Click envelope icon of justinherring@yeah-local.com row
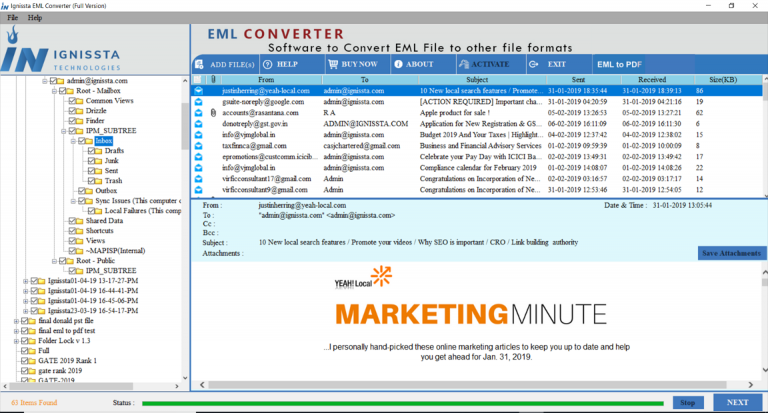The image size is (768, 413). click(x=198, y=91)
